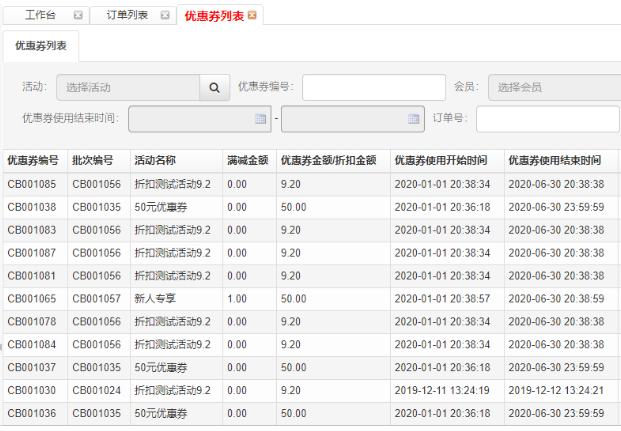Focus the 订单号 input box
The image size is (621, 431).
[x=548, y=118]
